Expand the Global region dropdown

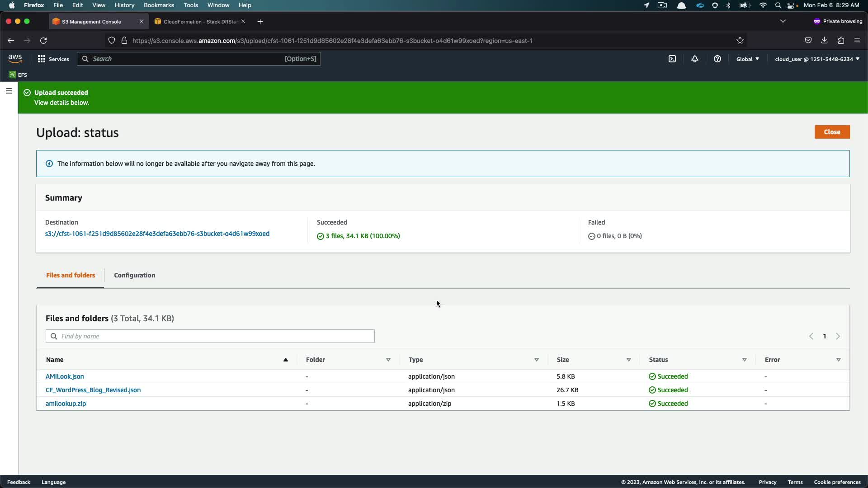click(x=747, y=59)
